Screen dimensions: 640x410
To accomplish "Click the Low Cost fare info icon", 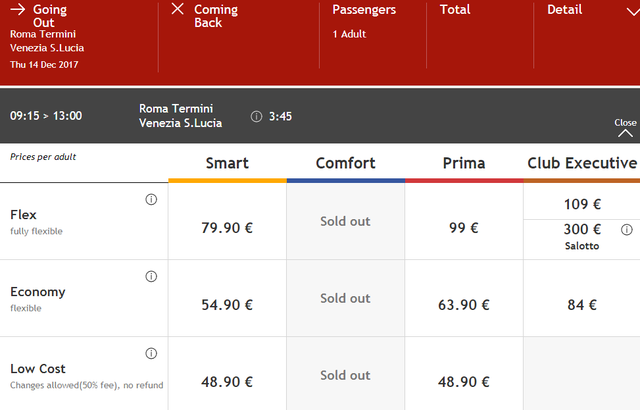I will click(151, 353).
